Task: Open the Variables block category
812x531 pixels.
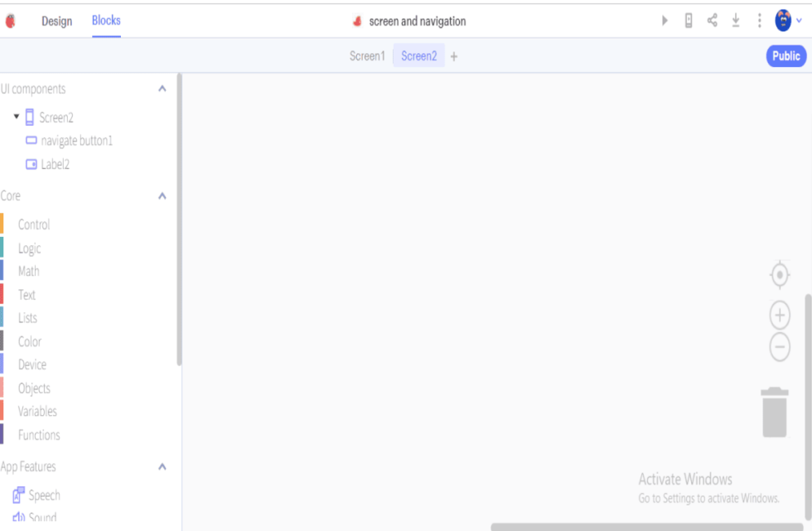Action: (x=37, y=412)
